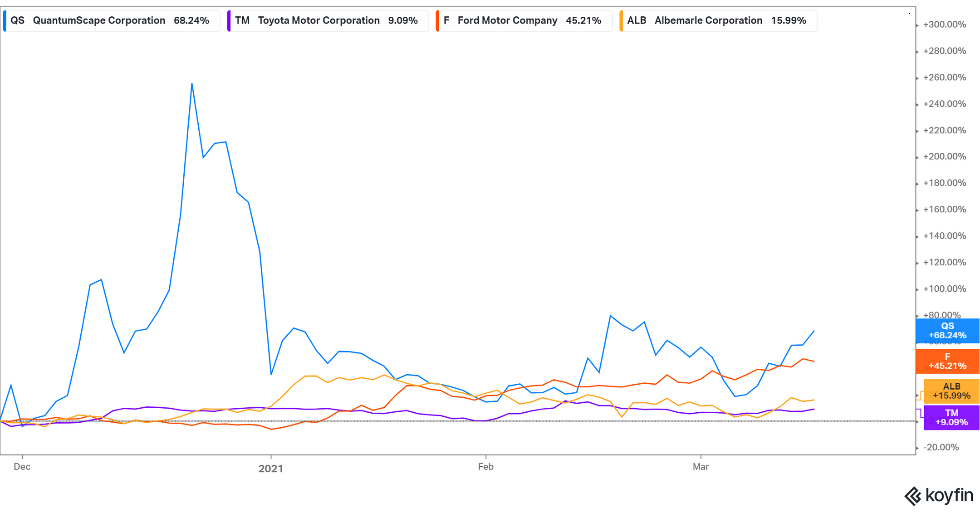Select the purple TM +9.09% axis tag
Image resolution: width=980 pixels, height=513 pixels.
[951, 417]
